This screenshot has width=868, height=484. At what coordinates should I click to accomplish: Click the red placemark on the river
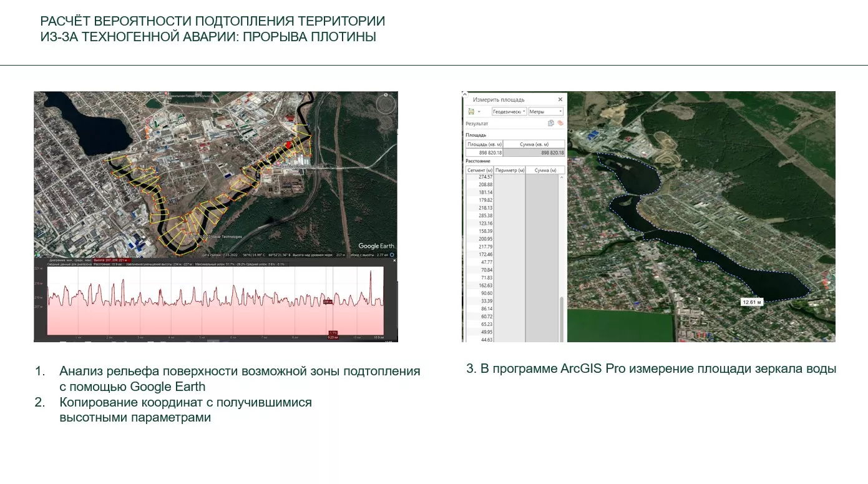click(288, 145)
